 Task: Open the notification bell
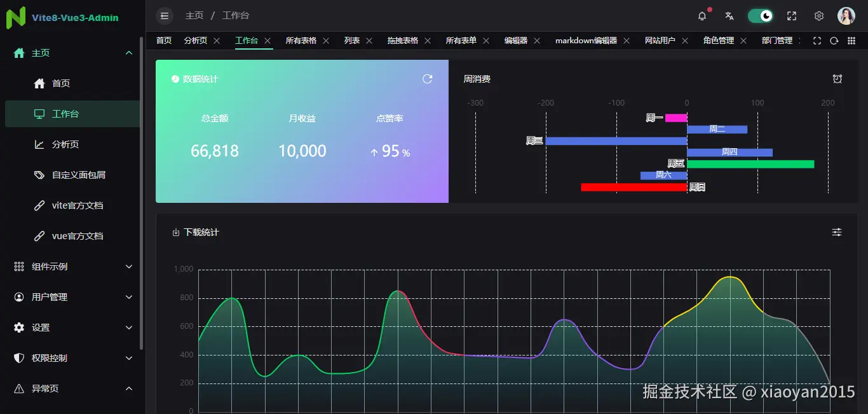[702, 16]
